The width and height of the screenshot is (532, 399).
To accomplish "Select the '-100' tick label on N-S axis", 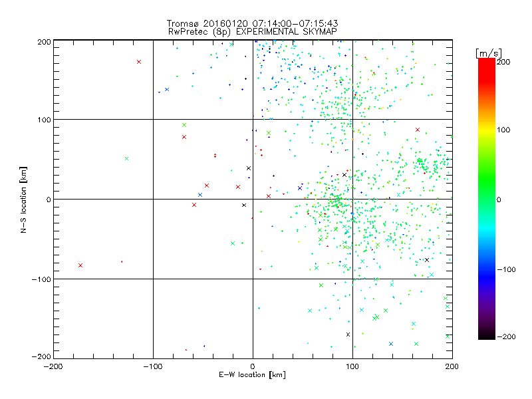I will [x=41, y=279].
